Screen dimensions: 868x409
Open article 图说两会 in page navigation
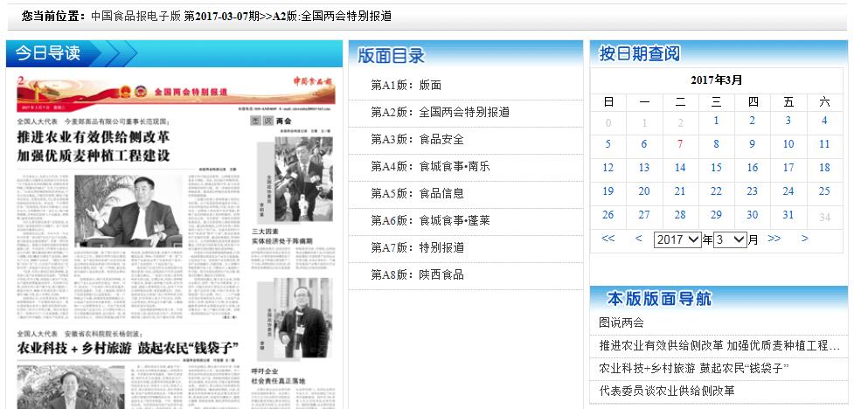[621, 322]
